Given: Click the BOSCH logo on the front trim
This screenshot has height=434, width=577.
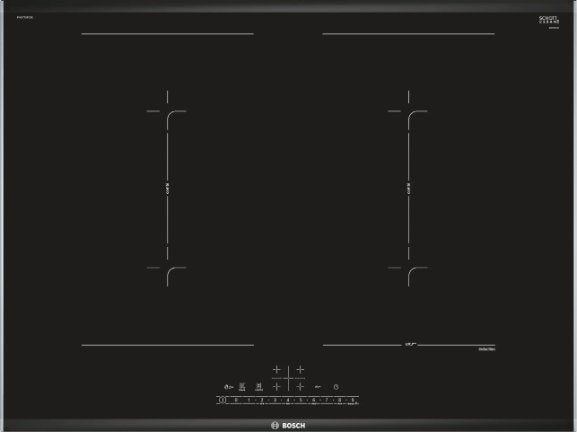Looking at the screenshot, I should (288, 426).
